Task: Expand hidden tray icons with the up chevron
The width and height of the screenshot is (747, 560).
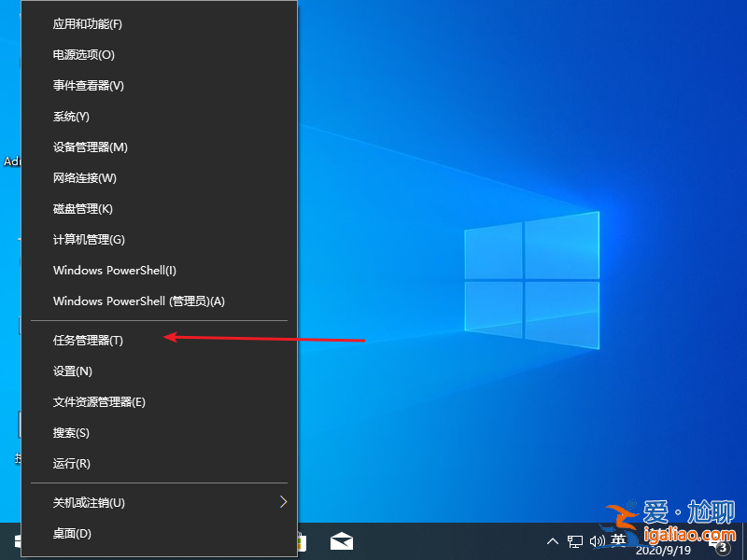Action: [554, 541]
